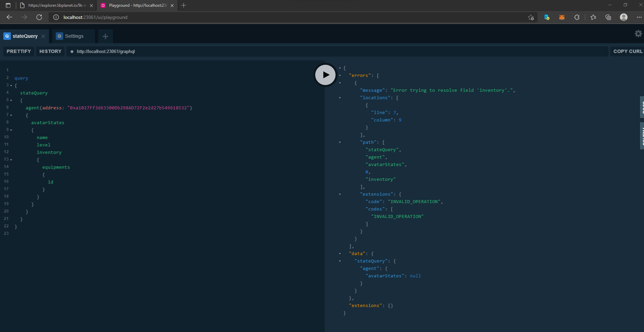
Task: Open Playground settings via the gear icon
Action: (x=638, y=33)
